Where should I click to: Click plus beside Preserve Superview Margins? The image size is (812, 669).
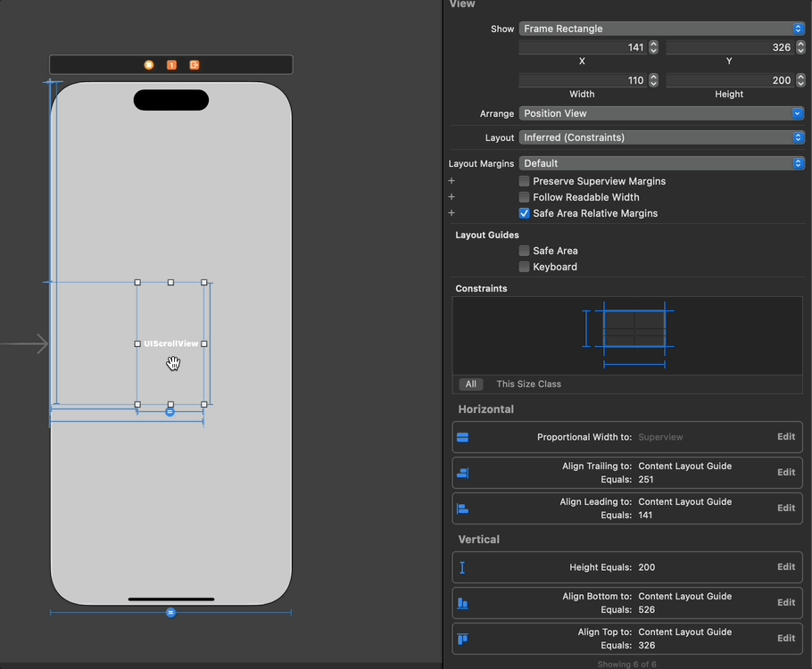(452, 181)
